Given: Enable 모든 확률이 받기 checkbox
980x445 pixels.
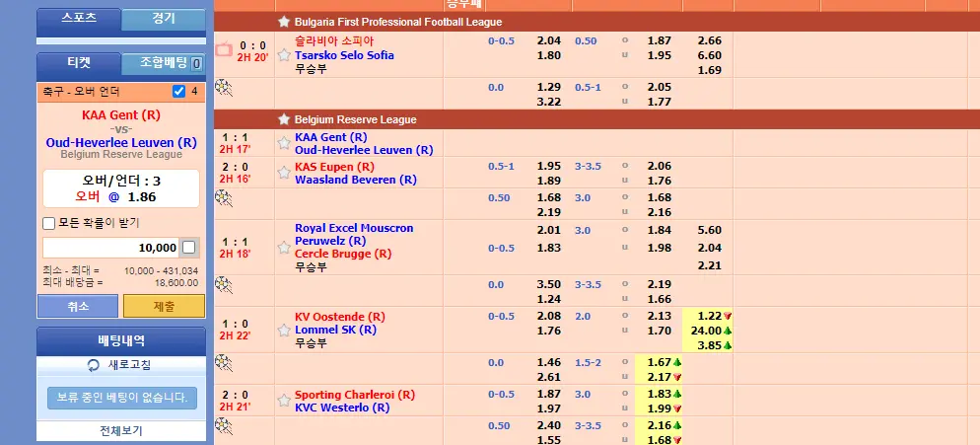Looking at the screenshot, I should point(48,223).
